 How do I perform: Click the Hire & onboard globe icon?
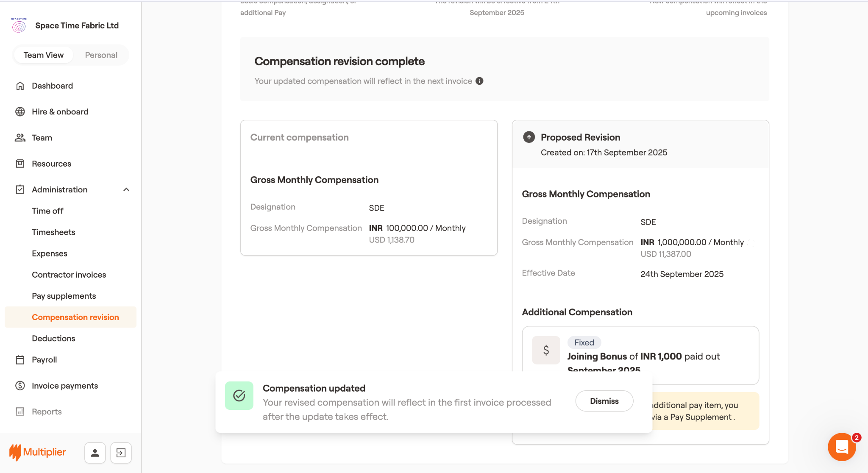coord(20,111)
